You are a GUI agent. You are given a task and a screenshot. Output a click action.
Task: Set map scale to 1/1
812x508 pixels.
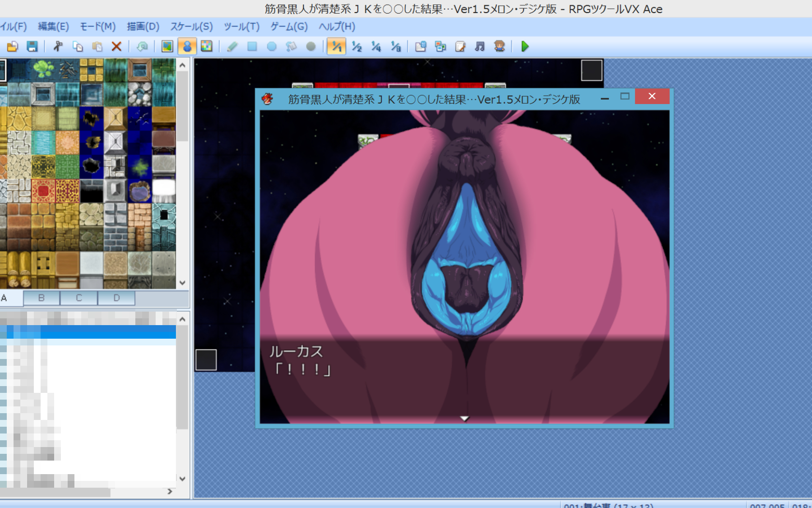point(336,46)
